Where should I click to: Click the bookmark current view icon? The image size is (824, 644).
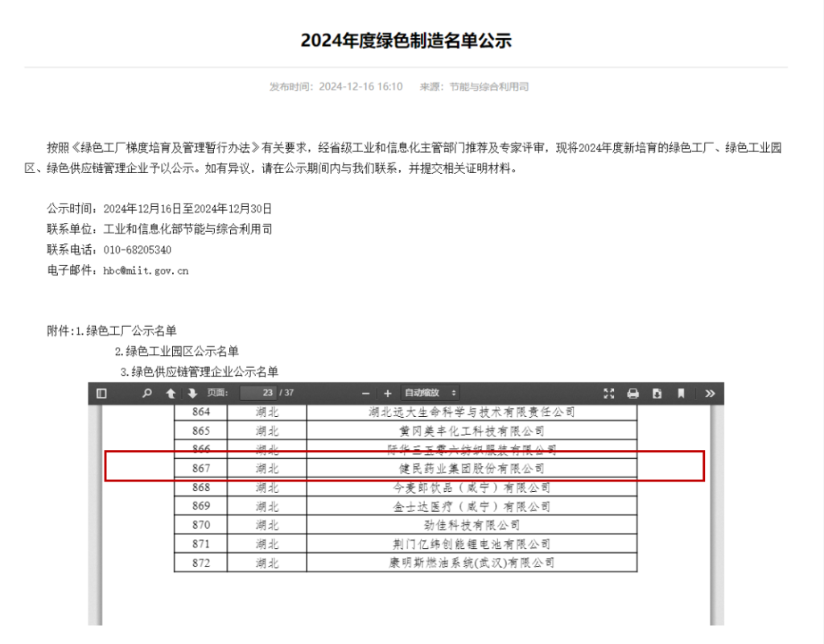pos(681,393)
